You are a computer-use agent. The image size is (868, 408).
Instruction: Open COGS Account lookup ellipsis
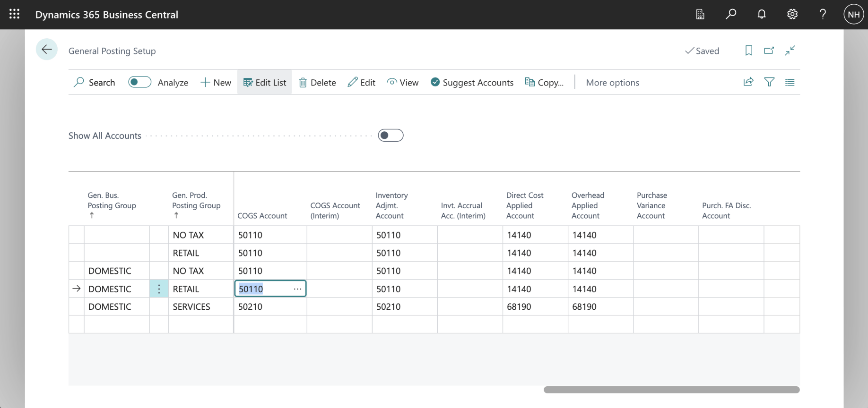pyautogui.click(x=297, y=289)
